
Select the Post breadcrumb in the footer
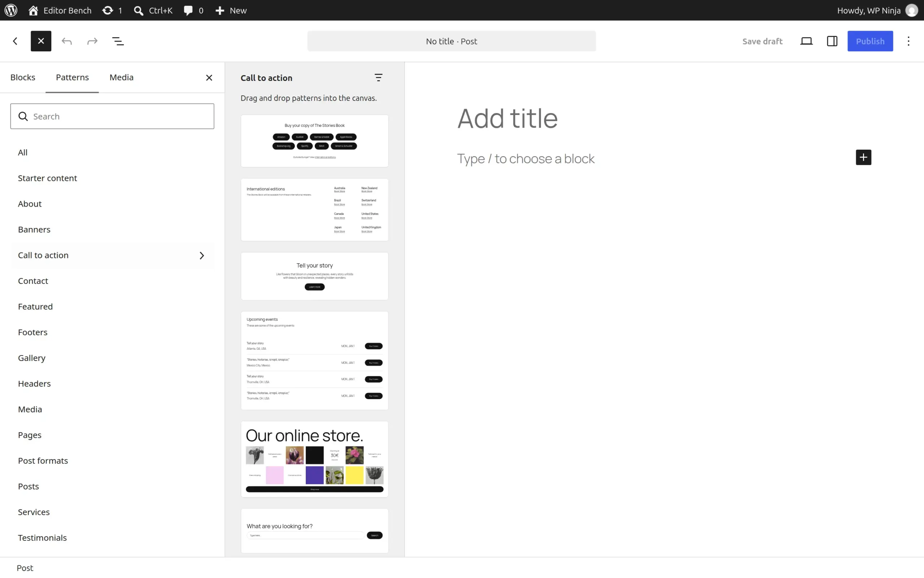click(25, 568)
